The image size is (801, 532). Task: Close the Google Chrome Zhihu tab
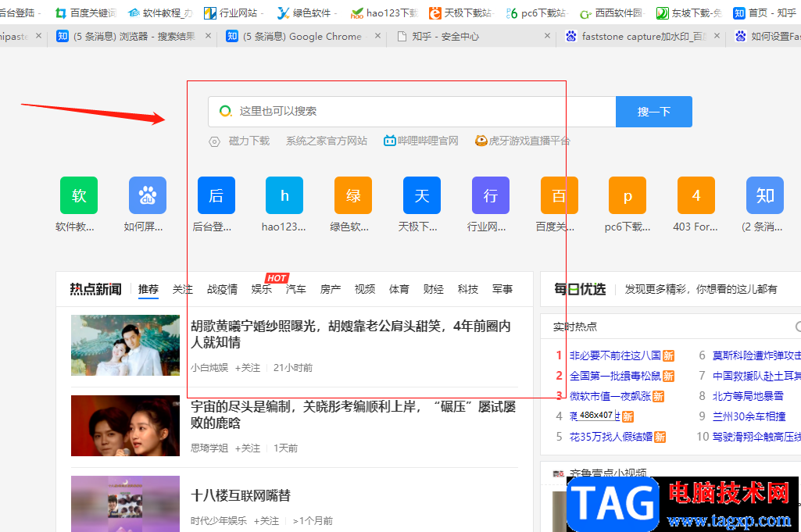[x=377, y=36]
